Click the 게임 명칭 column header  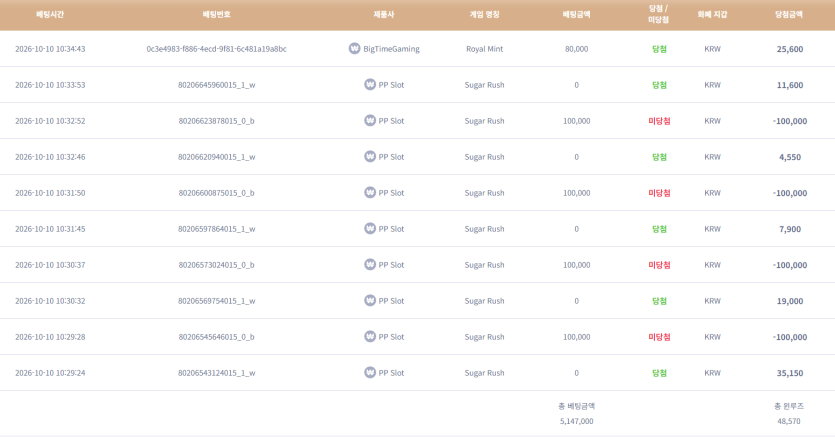click(x=485, y=14)
